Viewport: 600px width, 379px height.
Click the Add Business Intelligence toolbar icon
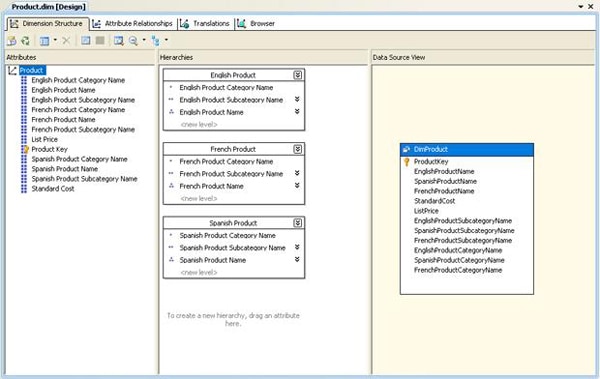click(12, 41)
